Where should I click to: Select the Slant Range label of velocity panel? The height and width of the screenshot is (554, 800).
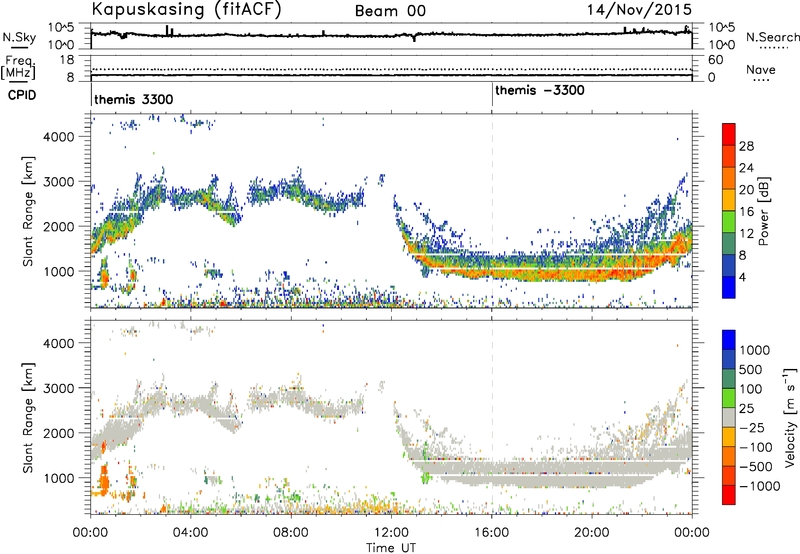28,417
